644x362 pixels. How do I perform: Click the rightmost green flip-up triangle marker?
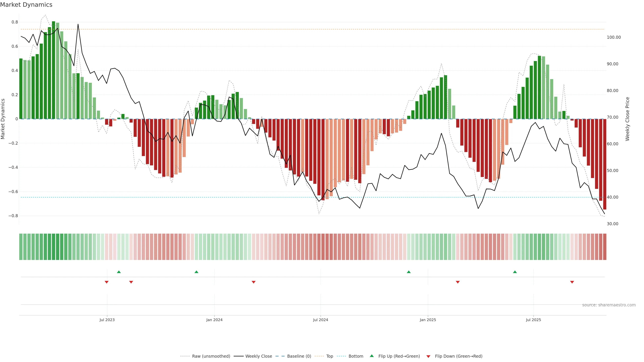tap(515, 272)
